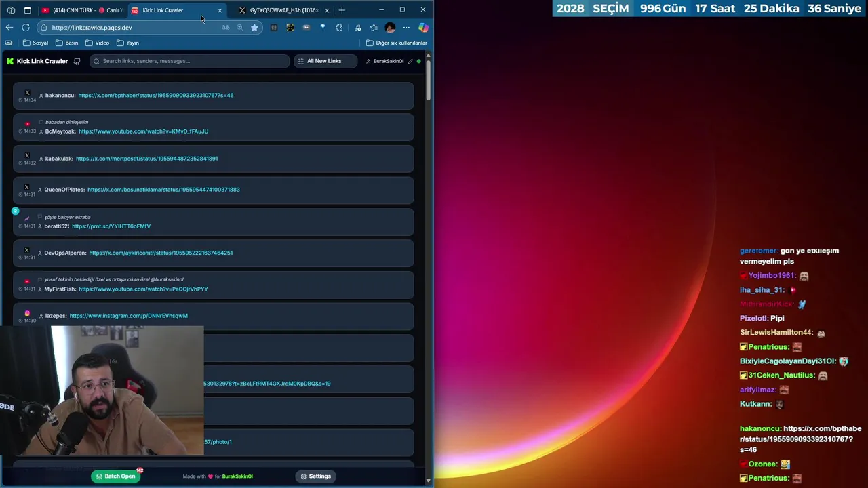Open the Yayın bookmarks folder

[127, 43]
